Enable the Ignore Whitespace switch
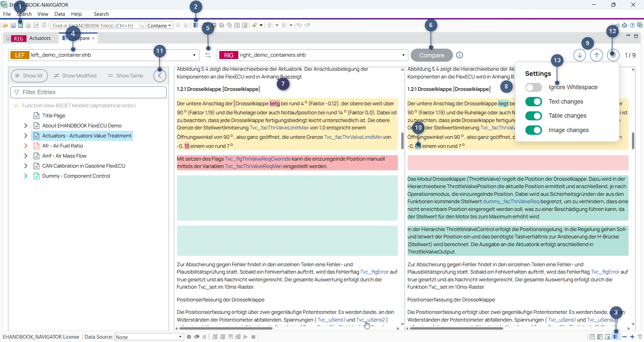 (x=533, y=88)
